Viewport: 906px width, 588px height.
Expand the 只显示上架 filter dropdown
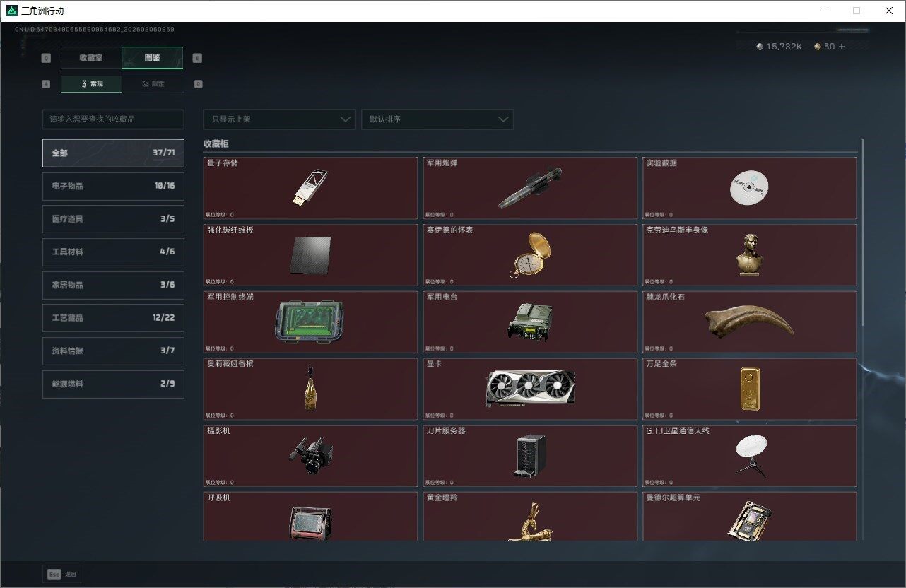279,119
